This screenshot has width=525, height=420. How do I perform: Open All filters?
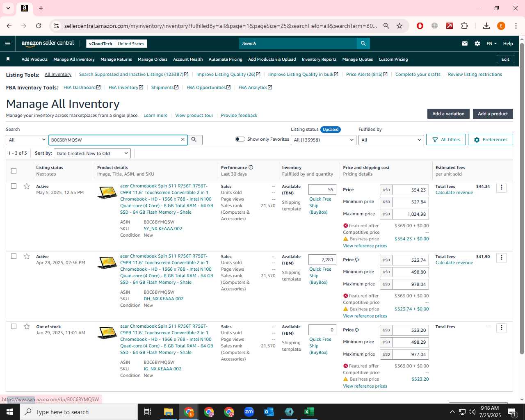coord(446,140)
